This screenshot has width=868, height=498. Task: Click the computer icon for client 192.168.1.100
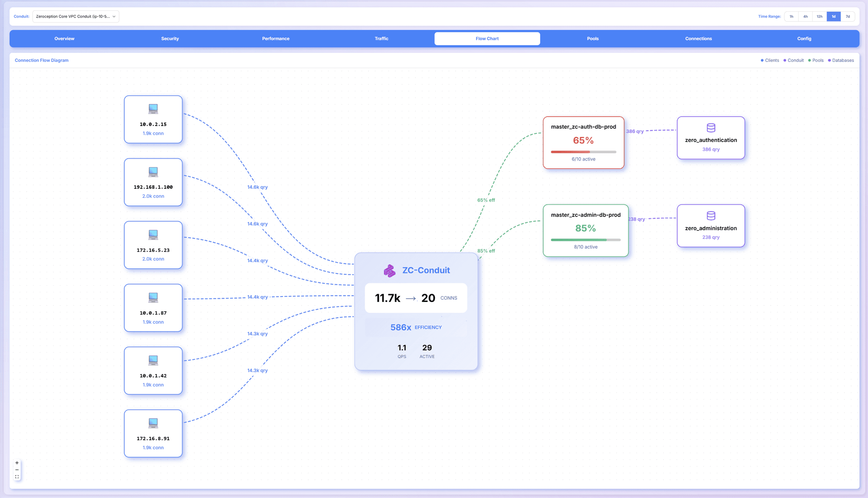(153, 172)
